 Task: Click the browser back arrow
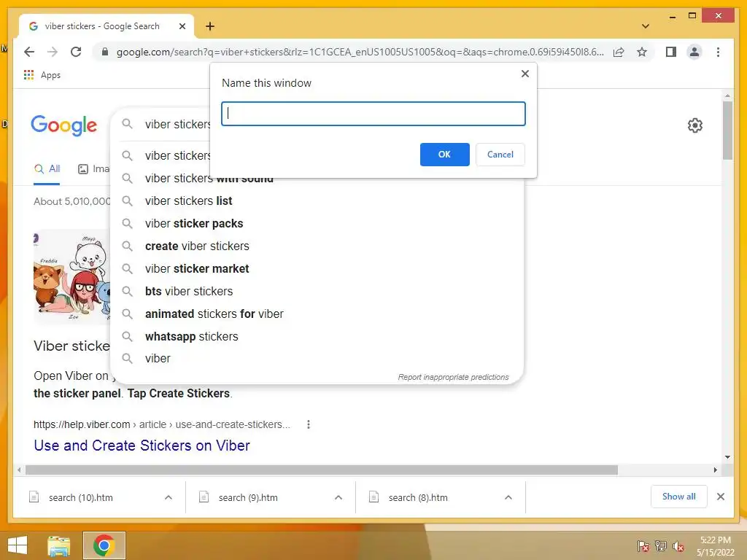pos(29,52)
